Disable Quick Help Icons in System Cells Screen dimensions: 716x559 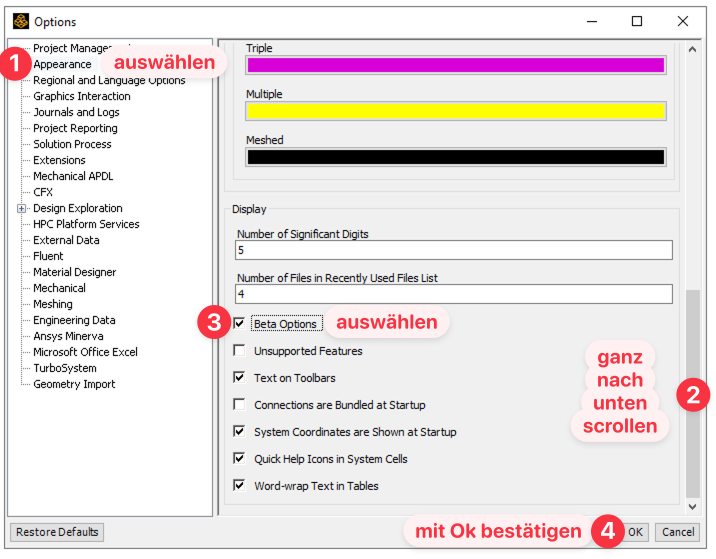coord(239,459)
